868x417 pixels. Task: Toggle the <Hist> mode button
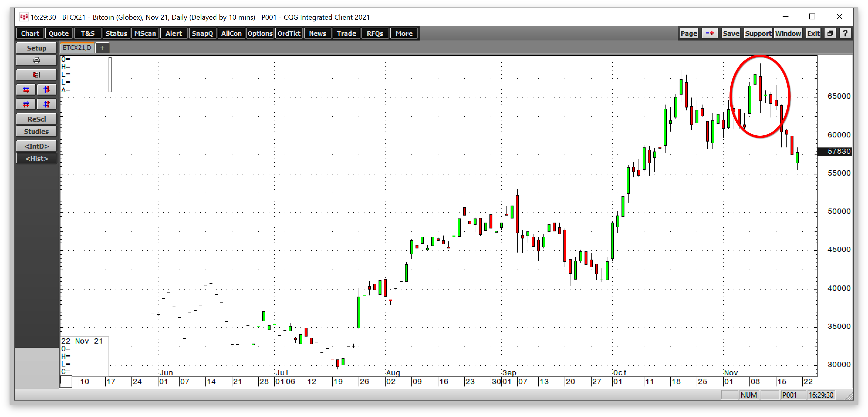click(36, 159)
